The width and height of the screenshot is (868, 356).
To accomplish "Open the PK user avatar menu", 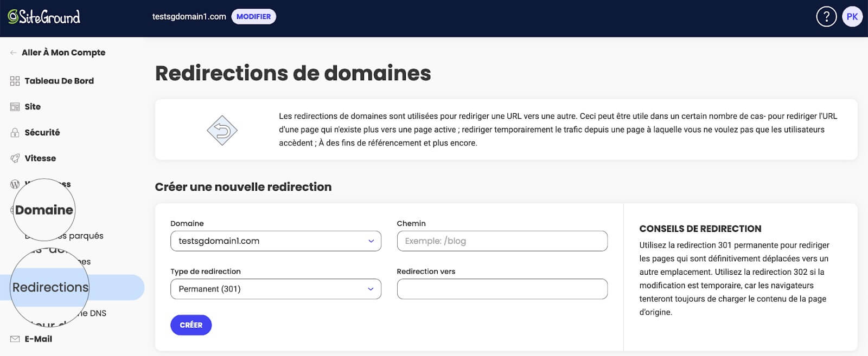I will pyautogui.click(x=852, y=17).
